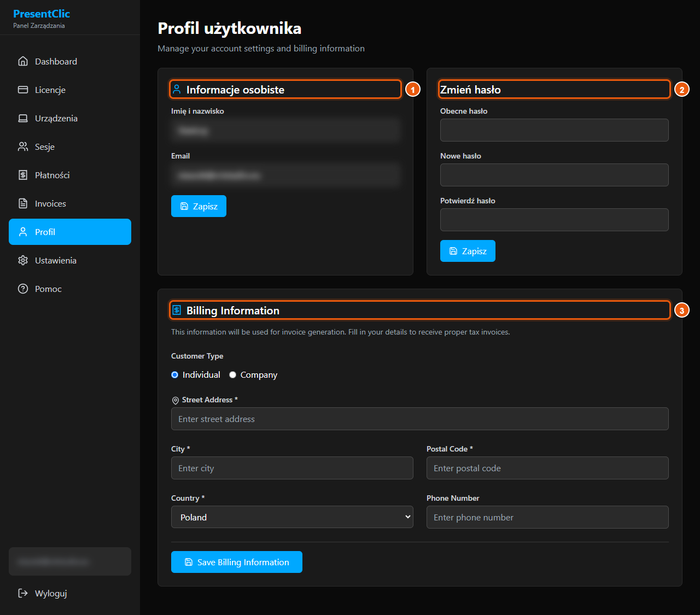Click the Profil person icon in sidebar

pos(23,232)
